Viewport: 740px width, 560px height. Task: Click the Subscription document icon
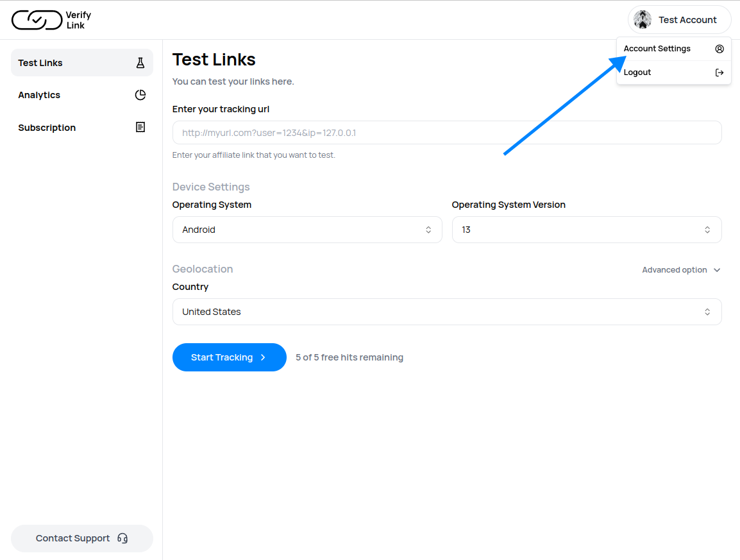140,128
